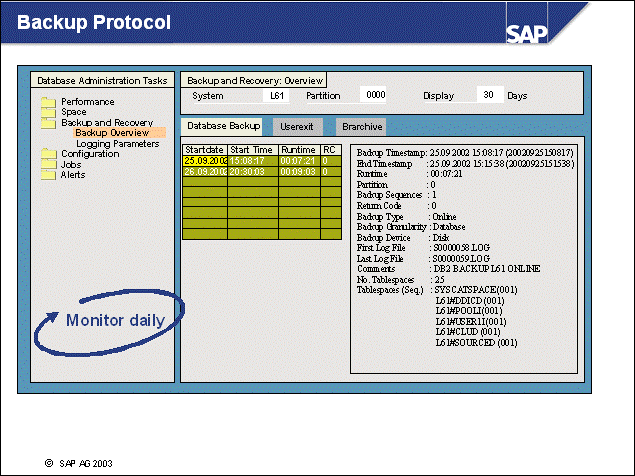Open Logging Parameters tree entry
Image resolution: width=635 pixels, height=476 pixels.
(117, 144)
